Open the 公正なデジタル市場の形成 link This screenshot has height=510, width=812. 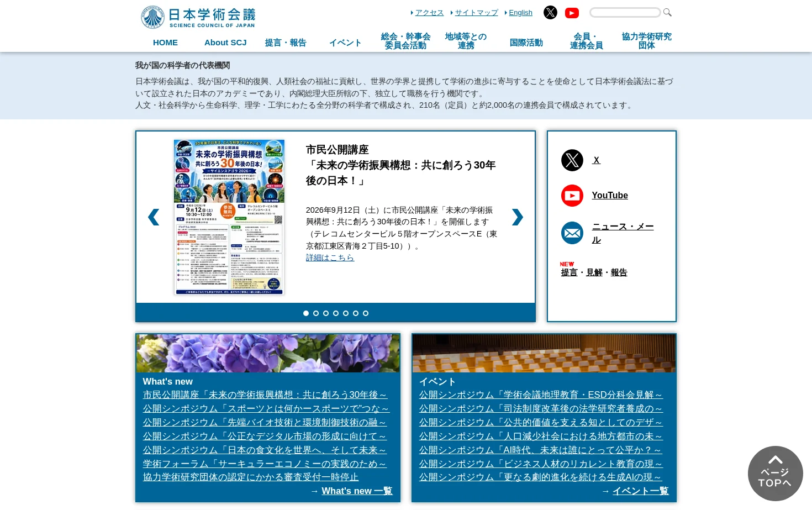click(x=265, y=437)
